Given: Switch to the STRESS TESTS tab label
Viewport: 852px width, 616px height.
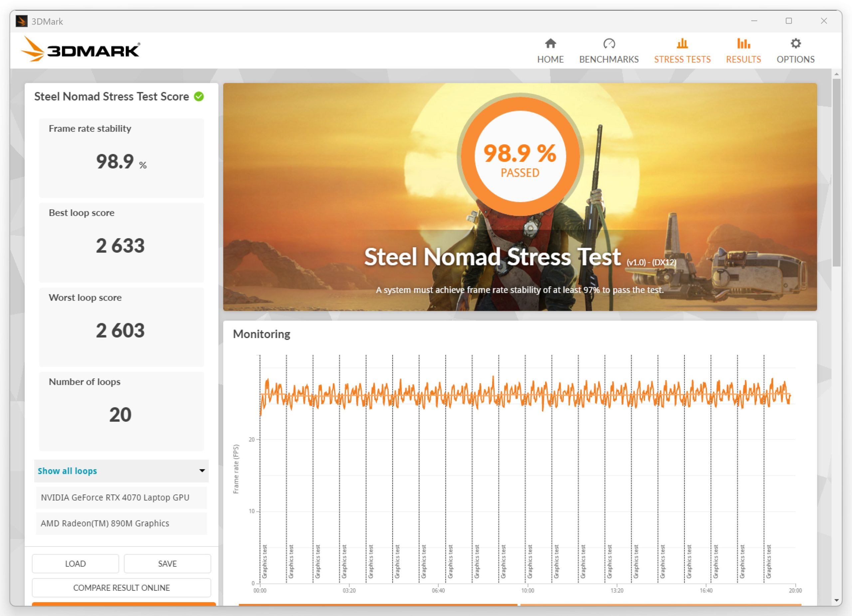Looking at the screenshot, I should point(682,59).
